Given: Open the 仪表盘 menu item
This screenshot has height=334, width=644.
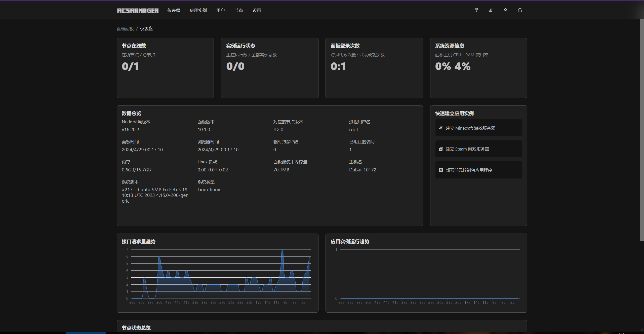Looking at the screenshot, I should coord(174,10).
